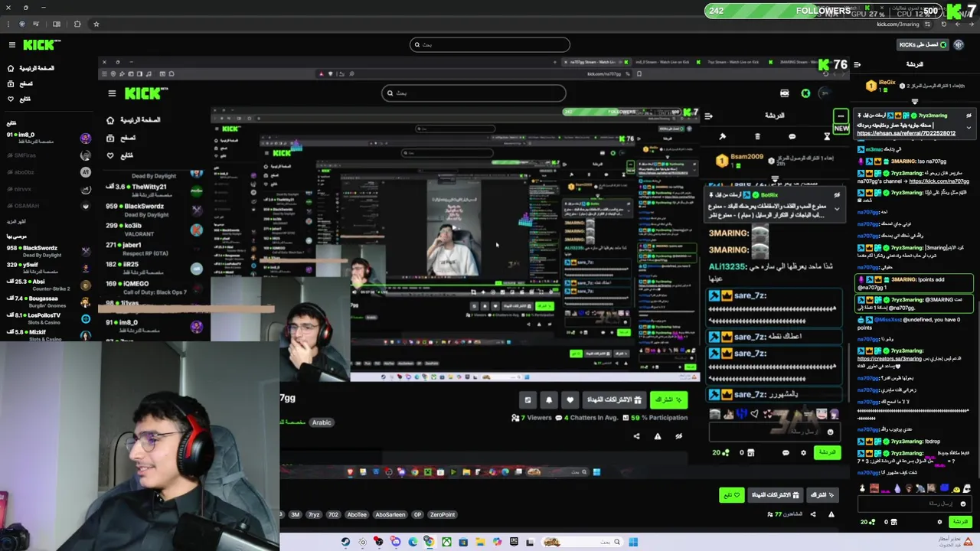Open Epic Games from taskbar

point(513,542)
